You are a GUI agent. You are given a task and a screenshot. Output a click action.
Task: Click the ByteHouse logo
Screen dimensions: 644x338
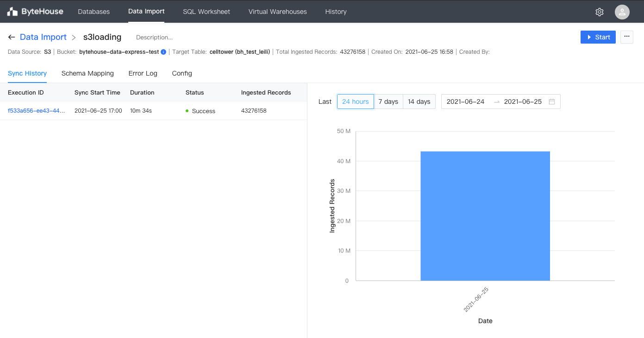[35, 12]
